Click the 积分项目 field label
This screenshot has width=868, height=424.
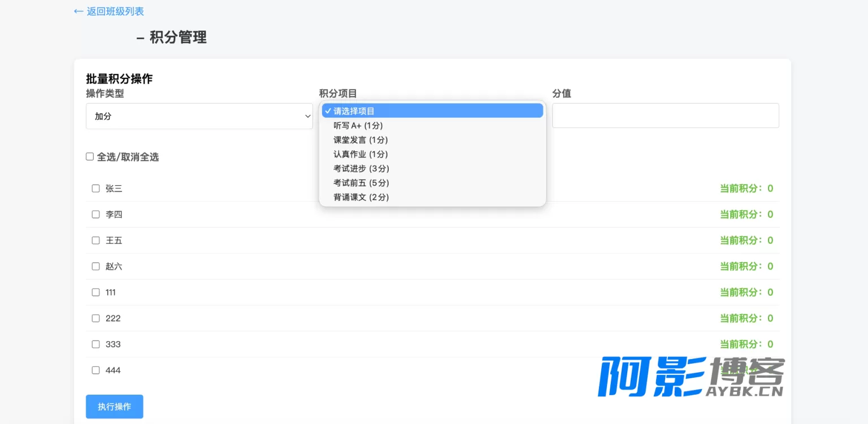tap(338, 94)
